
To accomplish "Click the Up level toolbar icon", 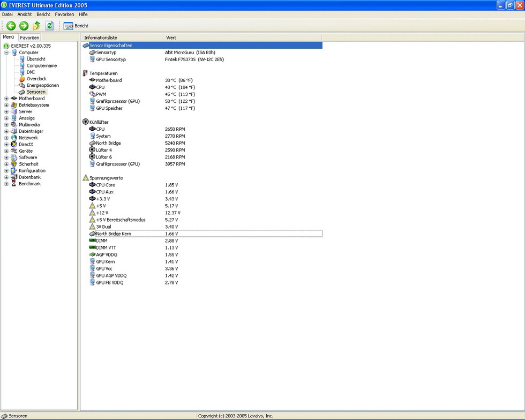I will (x=36, y=26).
